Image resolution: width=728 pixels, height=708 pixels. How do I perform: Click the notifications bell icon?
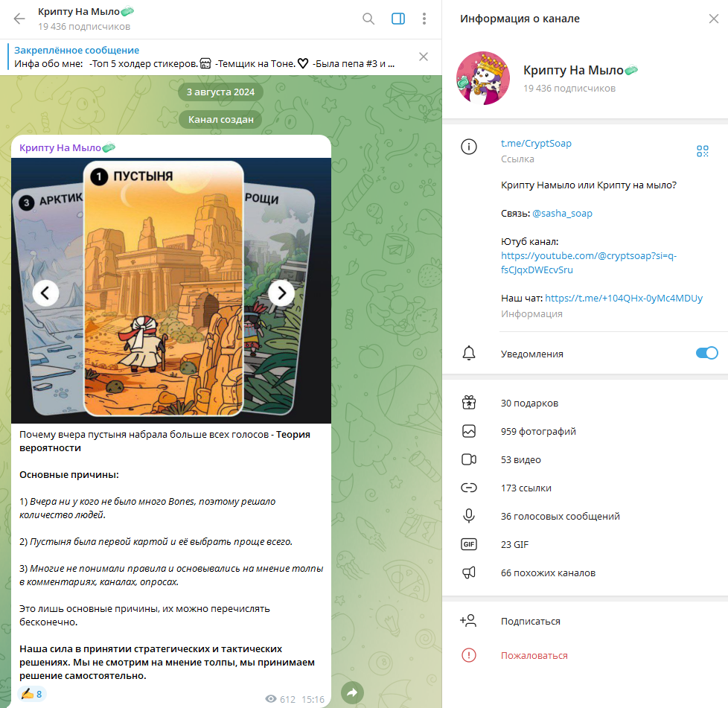click(x=469, y=354)
